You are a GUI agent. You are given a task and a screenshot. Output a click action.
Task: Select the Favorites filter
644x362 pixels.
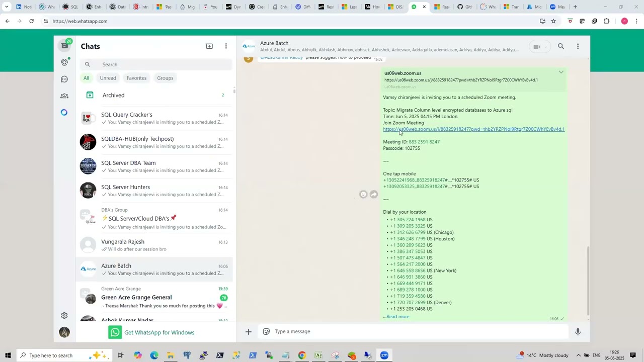point(136,78)
